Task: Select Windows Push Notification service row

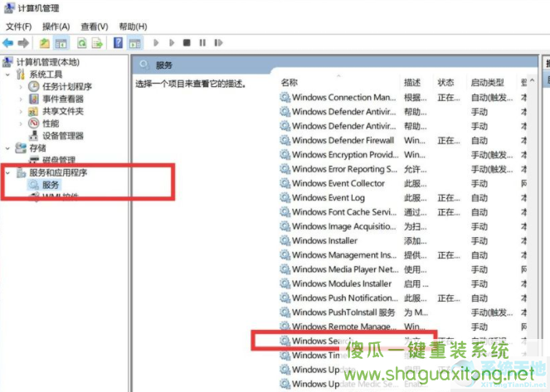Action: pos(403,298)
